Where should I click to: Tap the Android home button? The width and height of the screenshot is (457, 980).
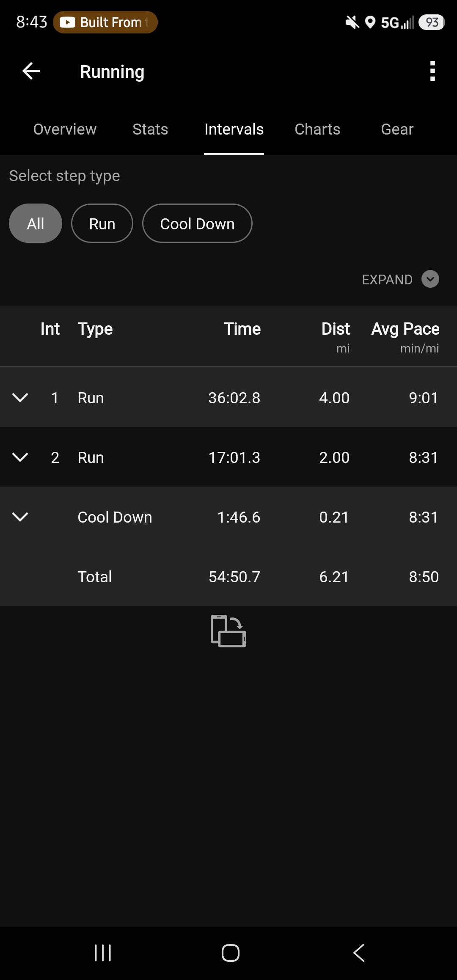coord(231,953)
